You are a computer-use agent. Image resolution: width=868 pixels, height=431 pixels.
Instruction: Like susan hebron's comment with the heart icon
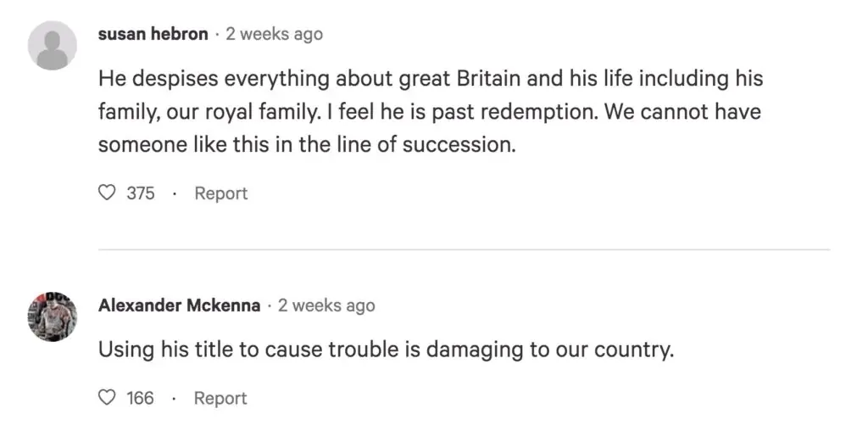[x=107, y=193]
